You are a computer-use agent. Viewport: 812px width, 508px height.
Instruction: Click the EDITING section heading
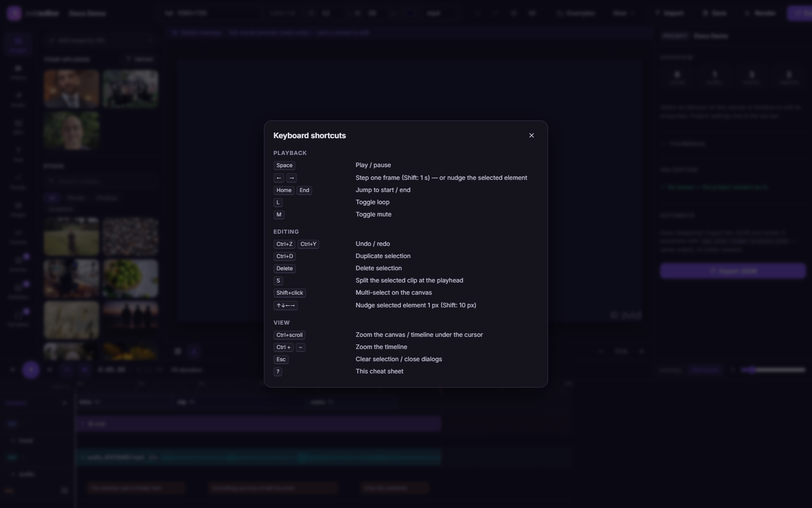point(286,232)
